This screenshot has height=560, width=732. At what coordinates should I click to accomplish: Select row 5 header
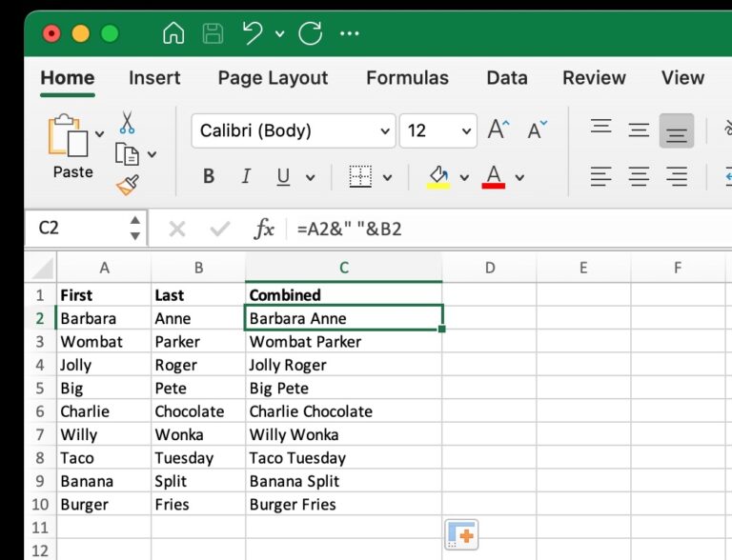point(40,388)
